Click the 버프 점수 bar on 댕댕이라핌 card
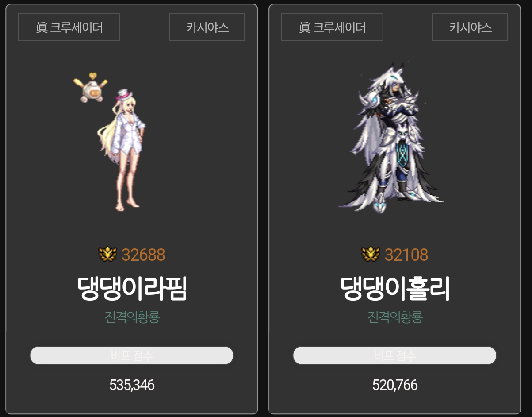Image resolution: width=532 pixels, height=417 pixels. 131,355
